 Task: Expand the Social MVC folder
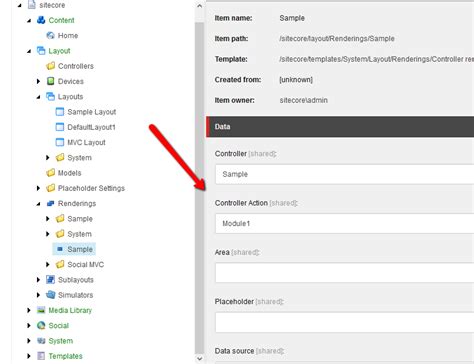point(48,264)
